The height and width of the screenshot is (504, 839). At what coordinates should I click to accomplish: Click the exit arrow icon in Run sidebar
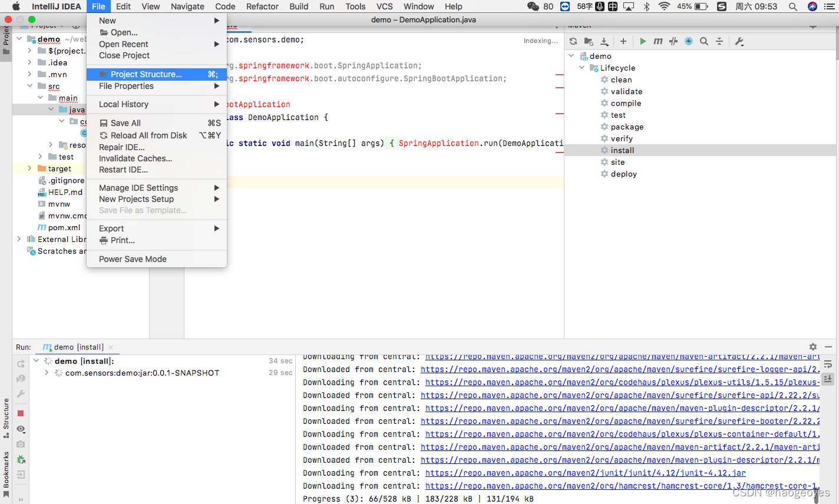[21, 475]
